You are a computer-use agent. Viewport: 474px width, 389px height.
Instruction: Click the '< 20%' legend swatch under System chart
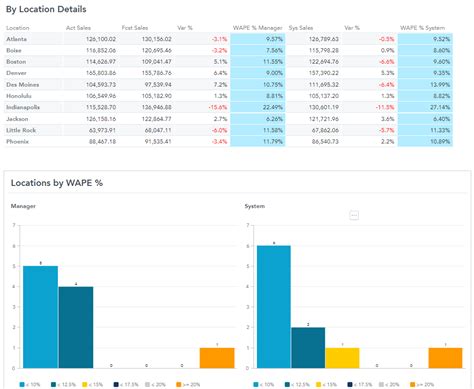click(x=381, y=385)
